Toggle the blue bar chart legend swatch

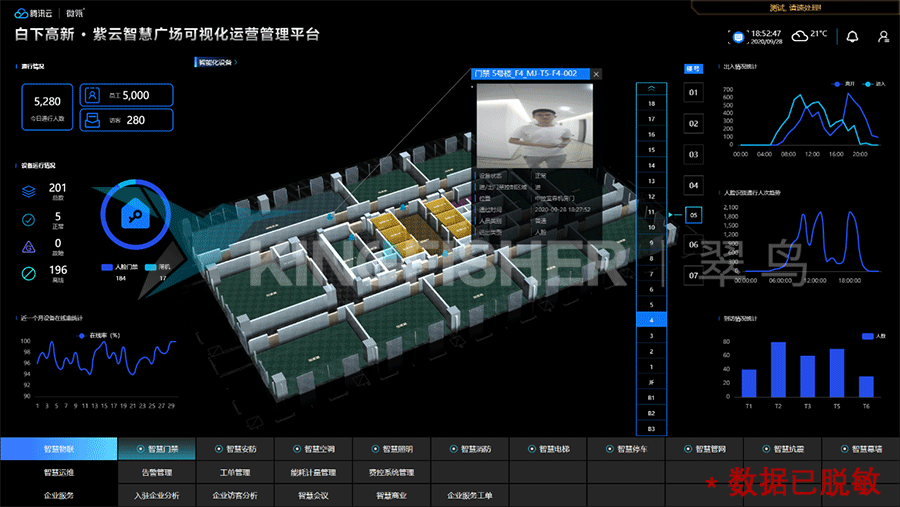867,336
